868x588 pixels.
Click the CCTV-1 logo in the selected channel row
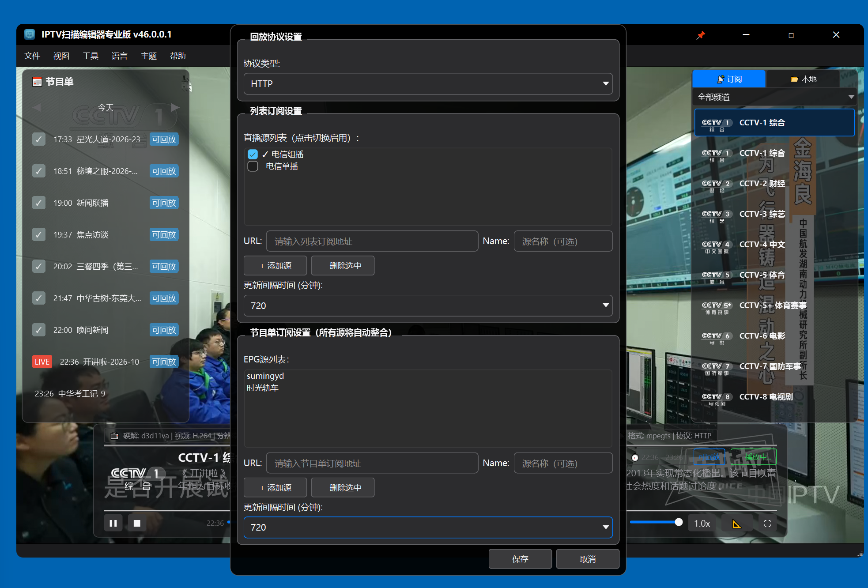717,124
